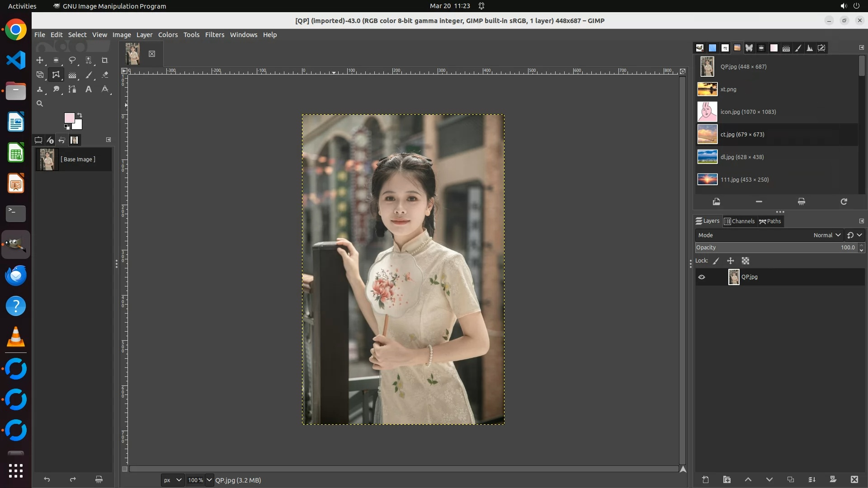Open the zoom percentage dropdown
Image resolution: width=868 pixels, height=488 pixels.
click(209, 480)
